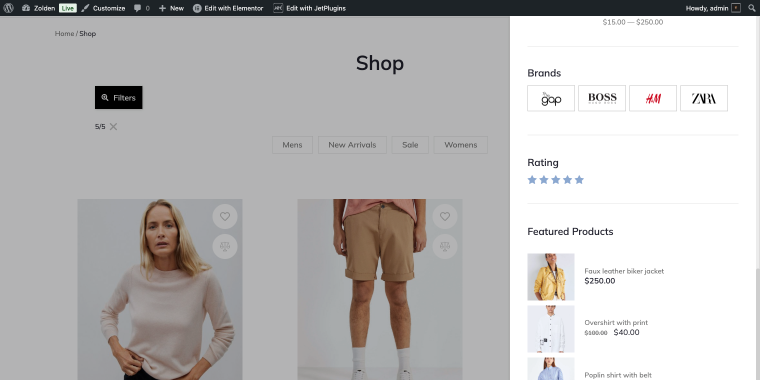
Task: Set rating filter to two stars
Action: click(x=544, y=180)
